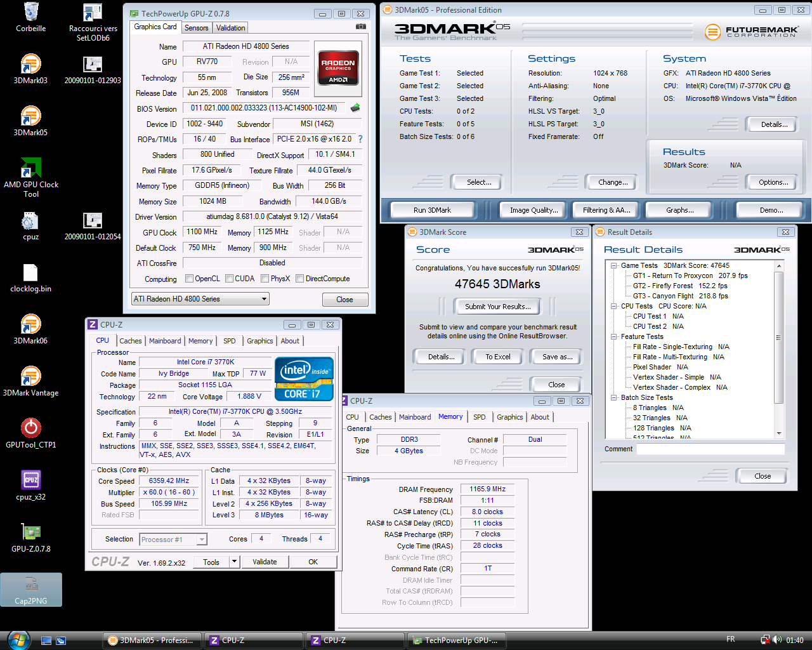Select the 3DMark03 desktop icon

30,69
